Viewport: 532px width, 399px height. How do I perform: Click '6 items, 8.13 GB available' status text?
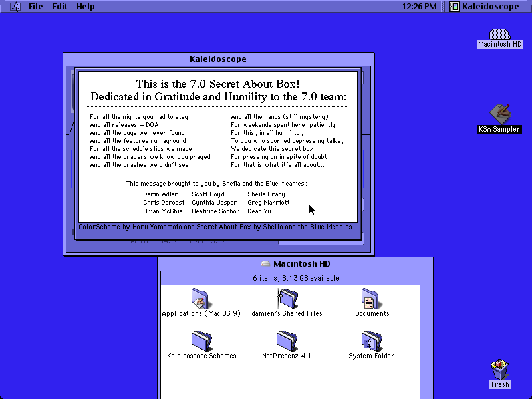tap(296, 278)
